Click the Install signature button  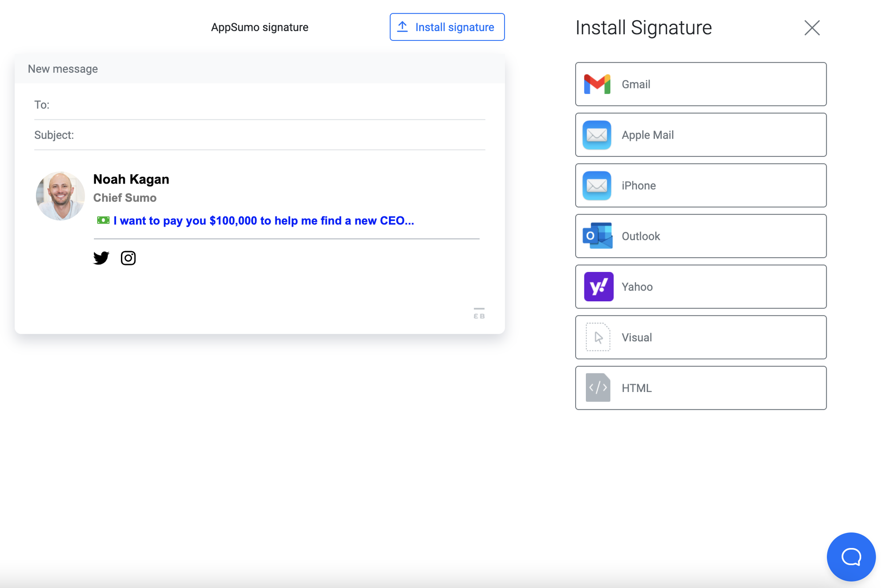[447, 27]
